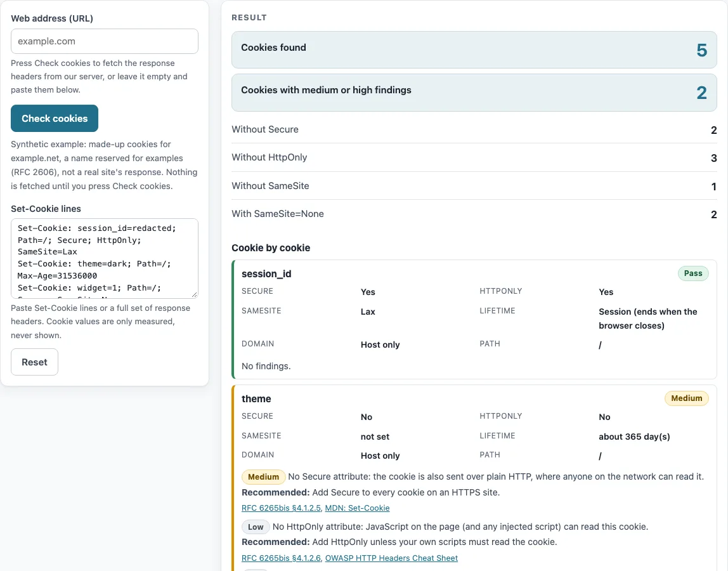This screenshot has height=571, width=728.
Task: Click the Without HttpOnly row
Action: tap(474, 157)
